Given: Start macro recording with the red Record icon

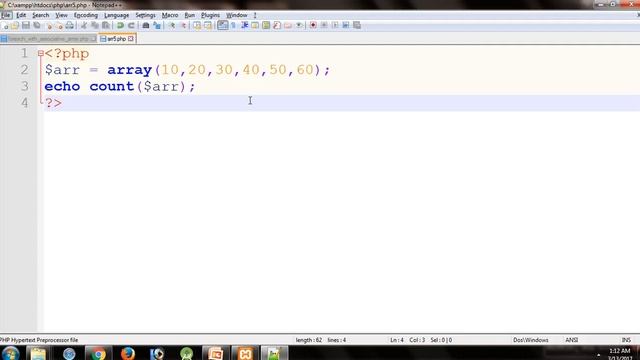Looking at the screenshot, I should click(313, 25).
